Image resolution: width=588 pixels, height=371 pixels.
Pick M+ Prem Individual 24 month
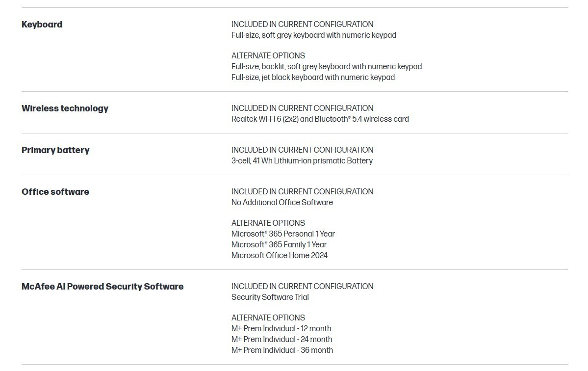[x=281, y=340]
